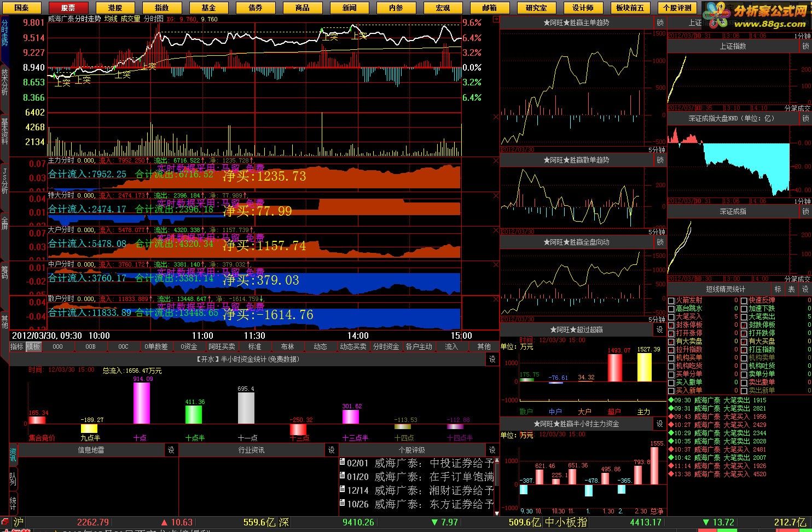This screenshot has width=812, height=532.
Task: Uncheck the 打开涨停 checkbox
Action: click(x=671, y=333)
